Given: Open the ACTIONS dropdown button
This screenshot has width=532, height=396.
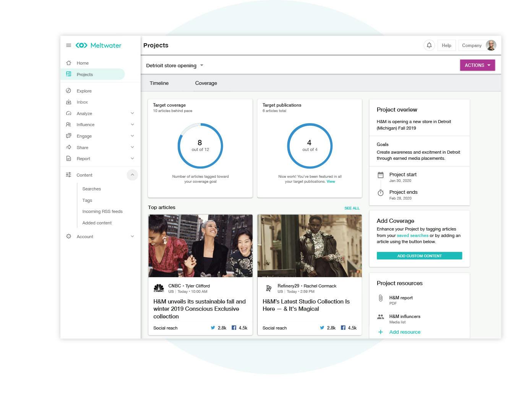Looking at the screenshot, I should coord(477,65).
